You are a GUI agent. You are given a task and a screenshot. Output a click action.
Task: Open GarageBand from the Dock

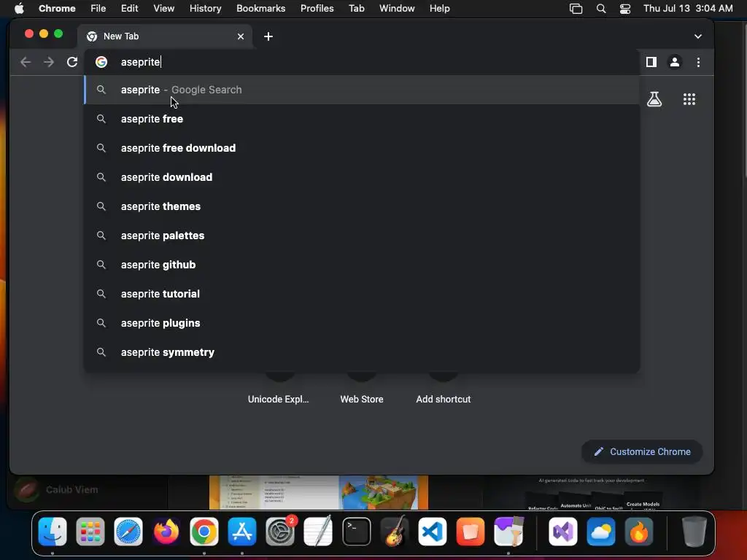pyautogui.click(x=395, y=532)
